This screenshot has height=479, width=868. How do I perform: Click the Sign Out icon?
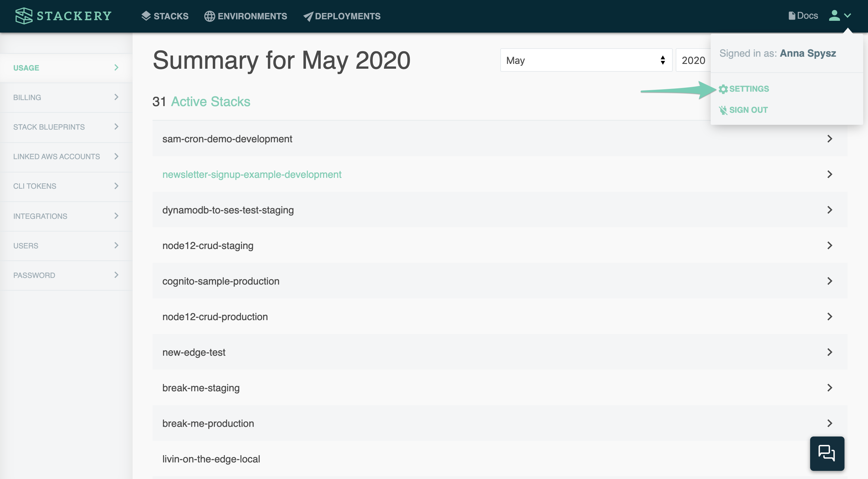pos(724,110)
